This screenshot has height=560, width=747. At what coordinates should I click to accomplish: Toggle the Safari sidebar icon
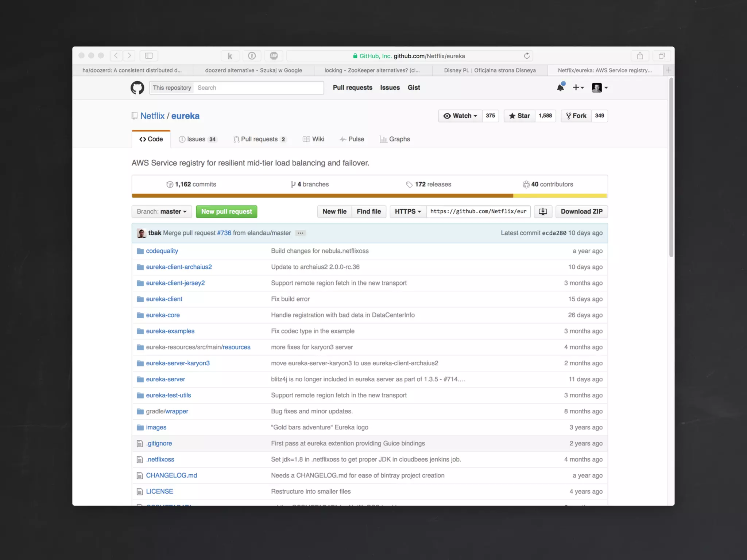click(x=149, y=56)
